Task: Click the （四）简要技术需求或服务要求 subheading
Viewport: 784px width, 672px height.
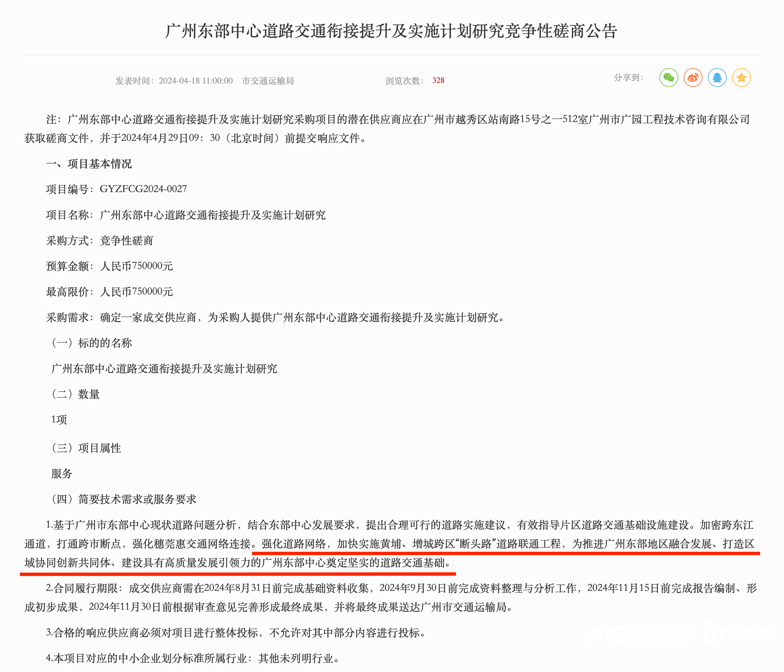Action: (x=123, y=499)
